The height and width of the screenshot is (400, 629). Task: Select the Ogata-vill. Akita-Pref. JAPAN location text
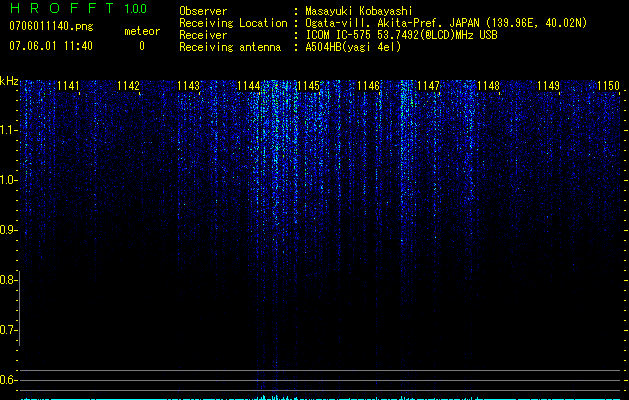pos(446,23)
